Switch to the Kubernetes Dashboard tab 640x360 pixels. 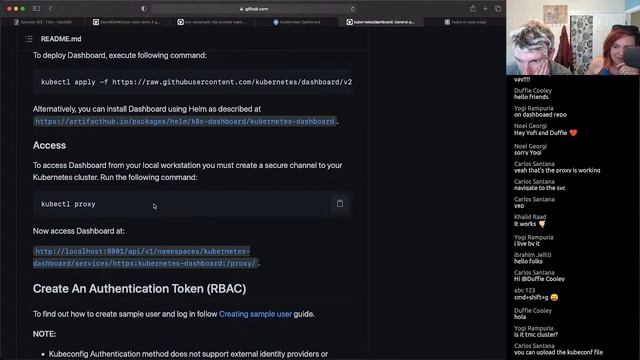pyautogui.click(x=297, y=22)
